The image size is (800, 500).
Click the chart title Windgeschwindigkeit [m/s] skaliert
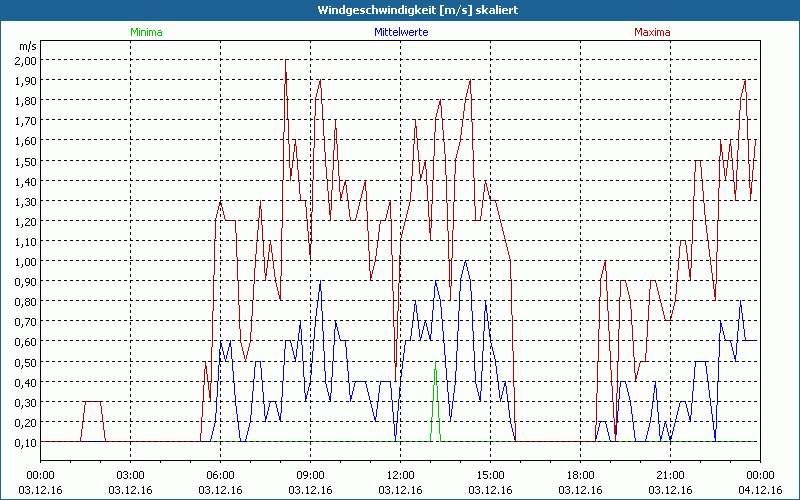pyautogui.click(x=400, y=9)
